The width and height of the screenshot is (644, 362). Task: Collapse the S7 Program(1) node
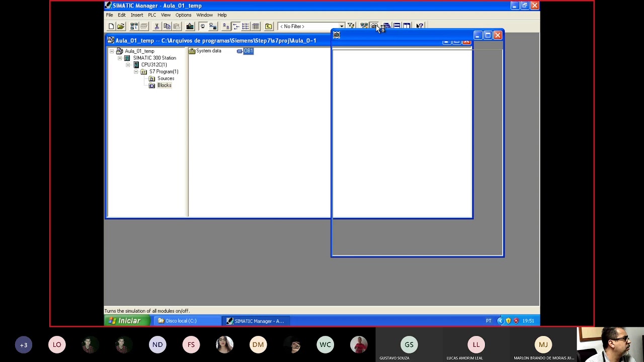point(136,71)
